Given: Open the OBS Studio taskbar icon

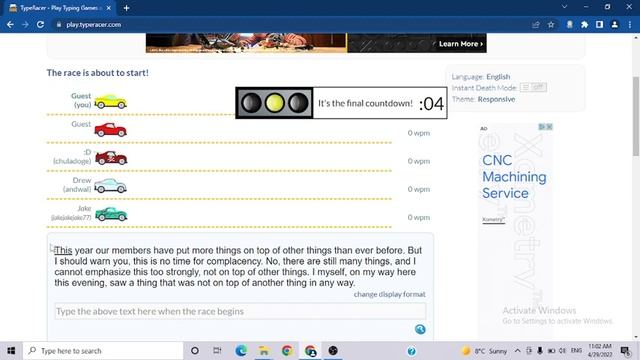Looking at the screenshot, I should [333, 351].
